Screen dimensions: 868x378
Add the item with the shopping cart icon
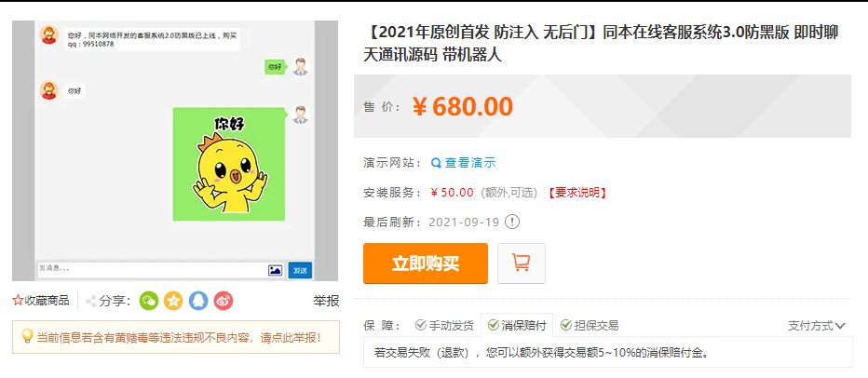click(x=522, y=263)
